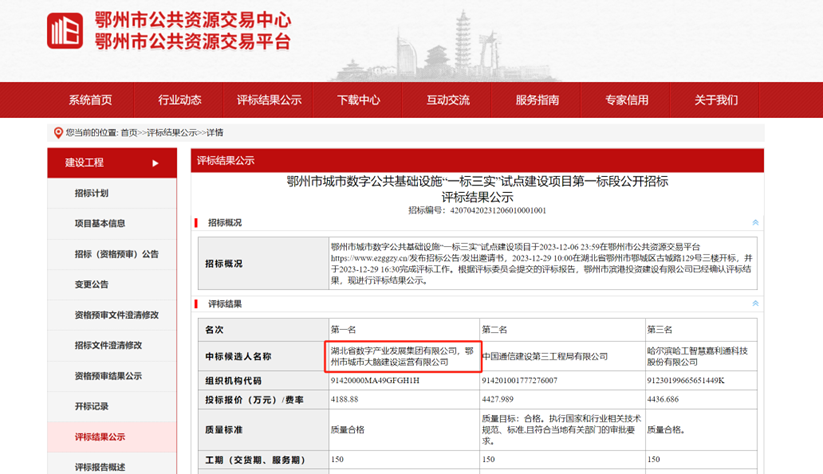Click organization code 91420000MA49GFGH1H

pos(375,381)
